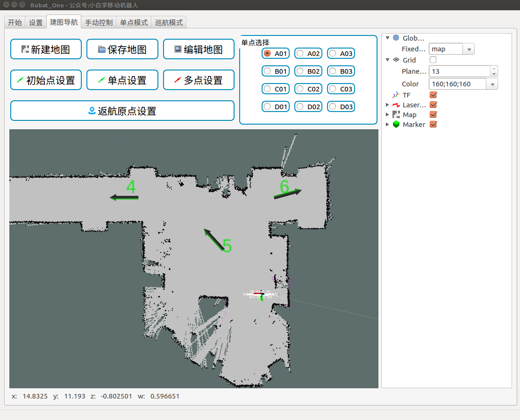Select the A03 waypoint radio button
Screen dimensions: 520x420
point(333,53)
